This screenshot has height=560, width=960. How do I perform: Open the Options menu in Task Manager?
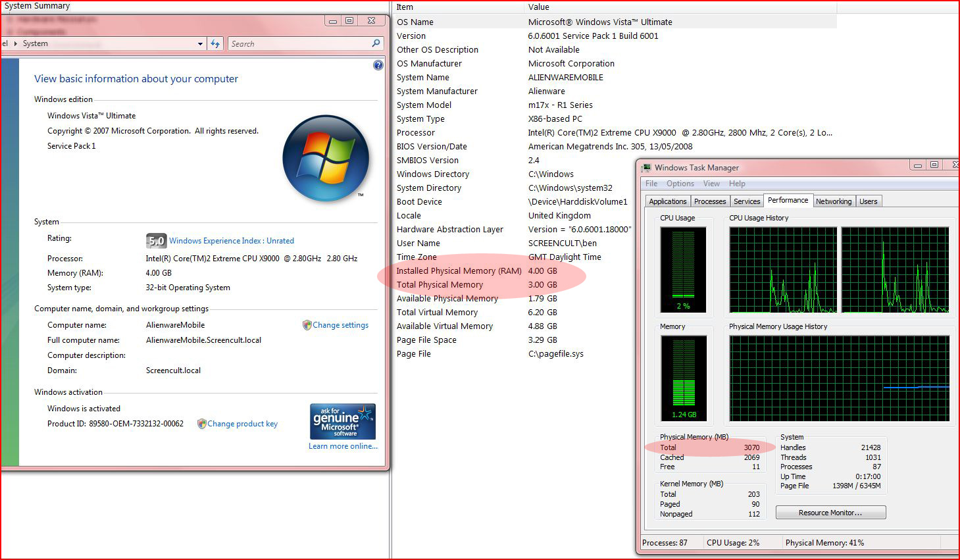pyautogui.click(x=680, y=184)
